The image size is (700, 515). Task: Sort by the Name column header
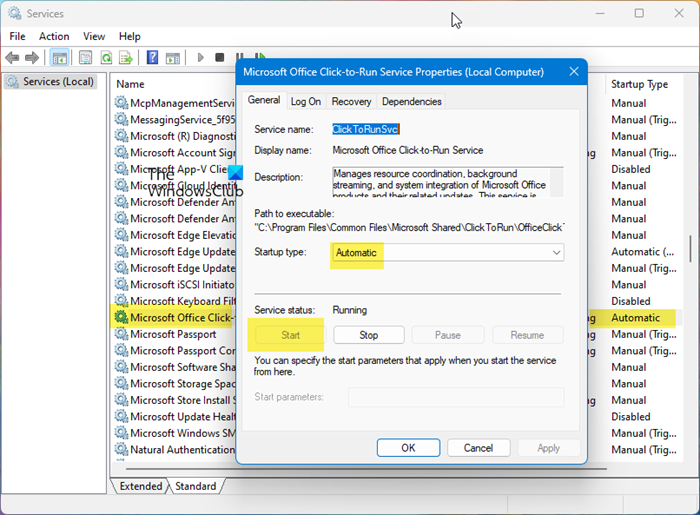click(130, 84)
